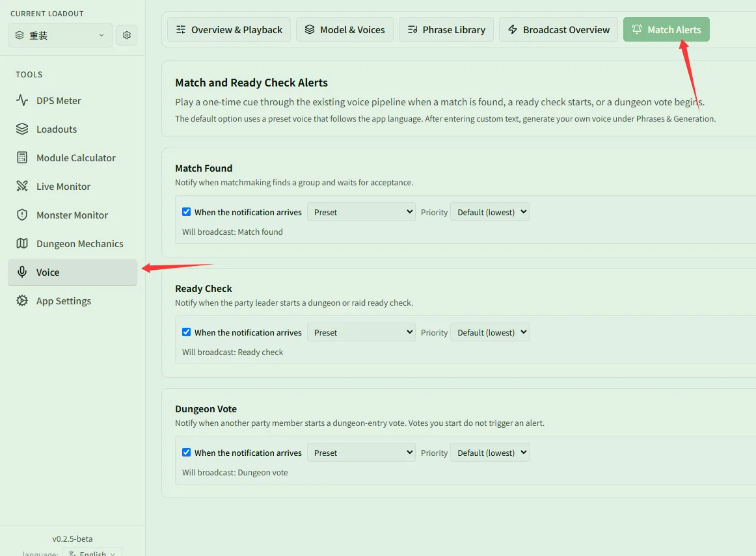
Task: Open the App Settings page
Action: [x=72, y=300]
